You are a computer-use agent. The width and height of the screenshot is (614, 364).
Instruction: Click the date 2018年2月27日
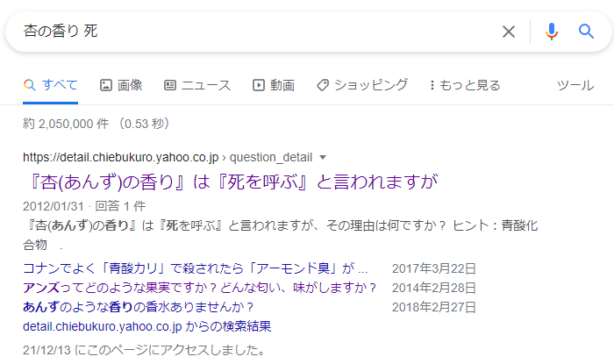434,307
